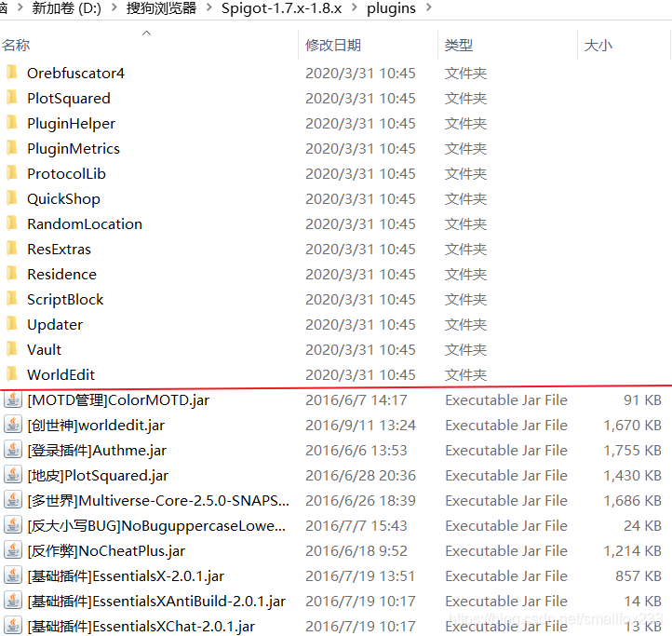
Task: Select the Residence folder name
Action: point(62,274)
